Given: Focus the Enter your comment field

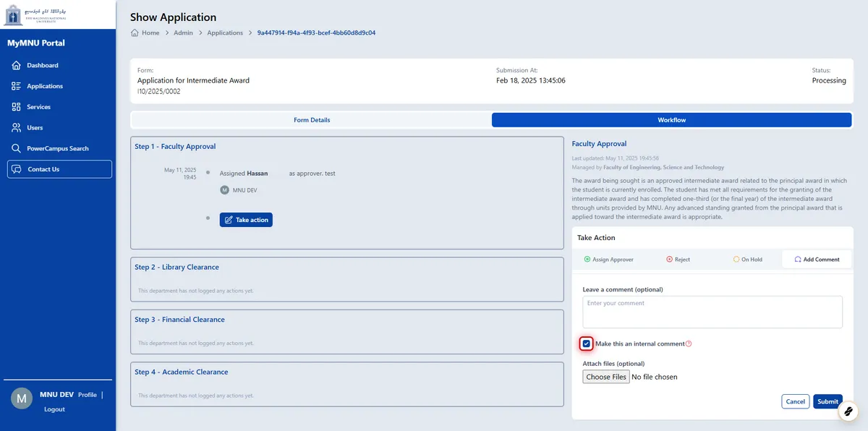Looking at the screenshot, I should pos(712,312).
